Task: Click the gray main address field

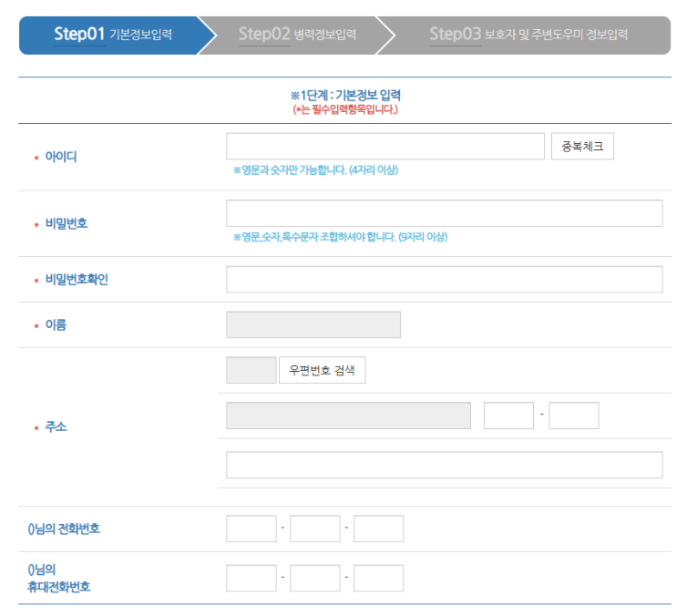Action: point(348,416)
